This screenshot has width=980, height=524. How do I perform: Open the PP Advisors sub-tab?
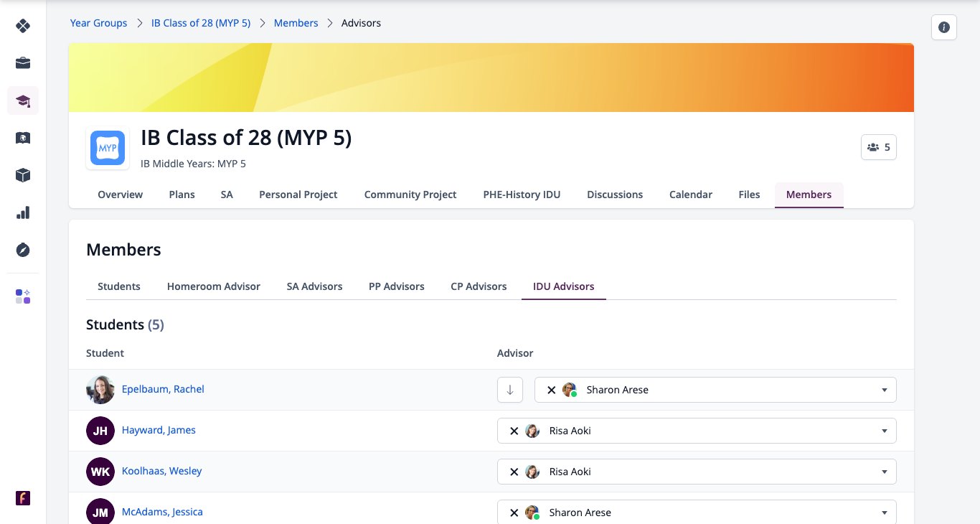(397, 286)
